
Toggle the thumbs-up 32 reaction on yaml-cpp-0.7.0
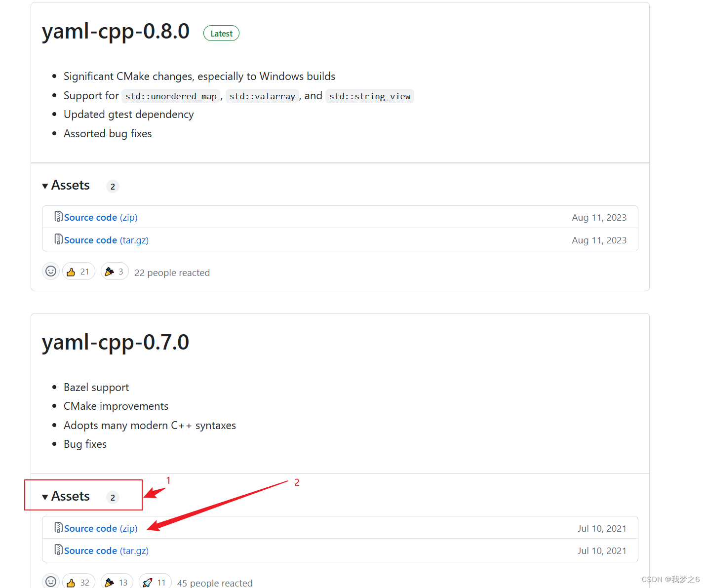pos(78,582)
